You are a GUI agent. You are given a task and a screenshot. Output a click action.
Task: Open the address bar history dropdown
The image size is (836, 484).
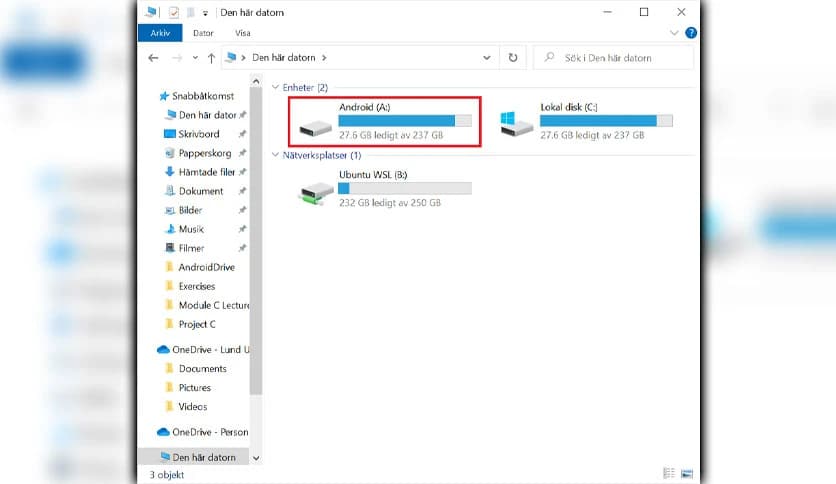[x=488, y=58]
